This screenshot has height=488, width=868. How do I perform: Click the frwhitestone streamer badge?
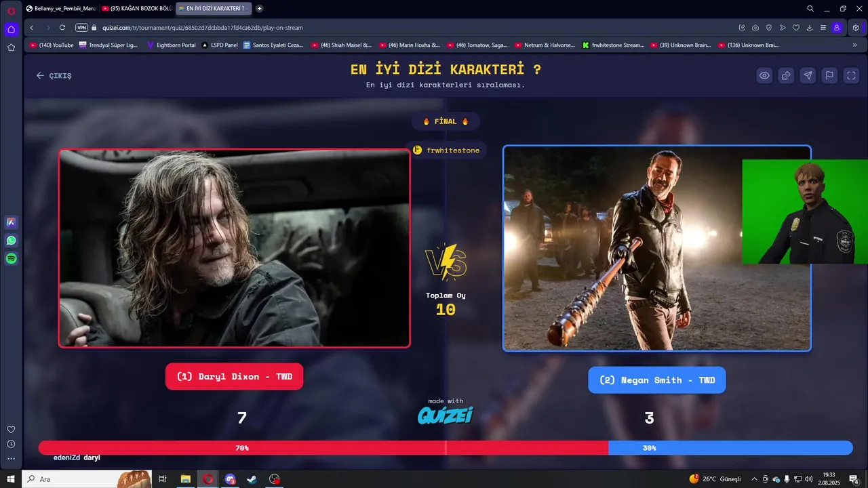pos(446,150)
